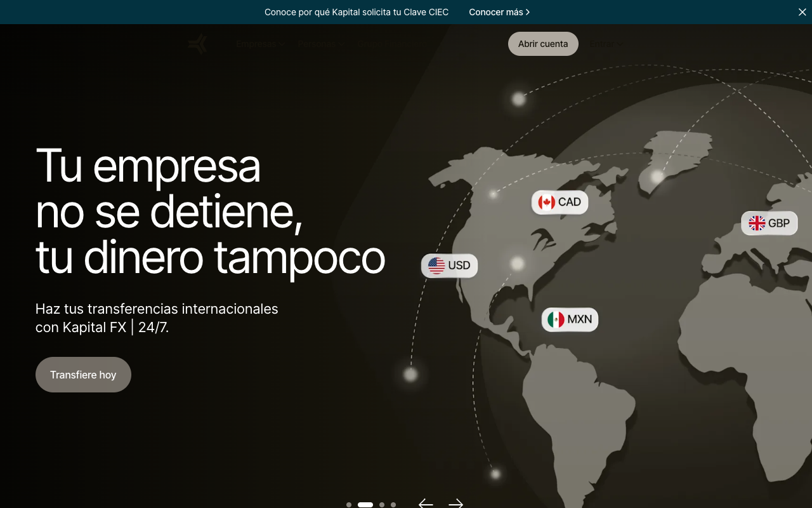Expand the Entrar dropdown
Viewport: 812px width, 508px height.
tap(606, 44)
